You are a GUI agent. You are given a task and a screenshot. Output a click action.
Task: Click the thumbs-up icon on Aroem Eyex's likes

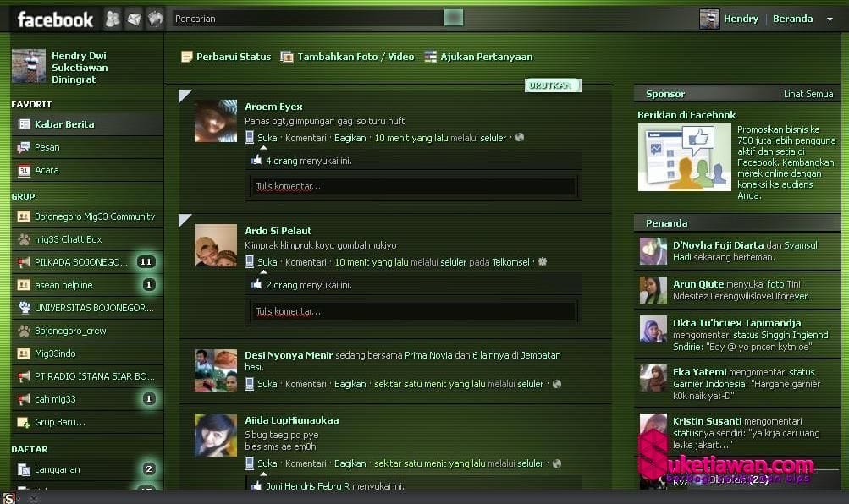tap(256, 160)
